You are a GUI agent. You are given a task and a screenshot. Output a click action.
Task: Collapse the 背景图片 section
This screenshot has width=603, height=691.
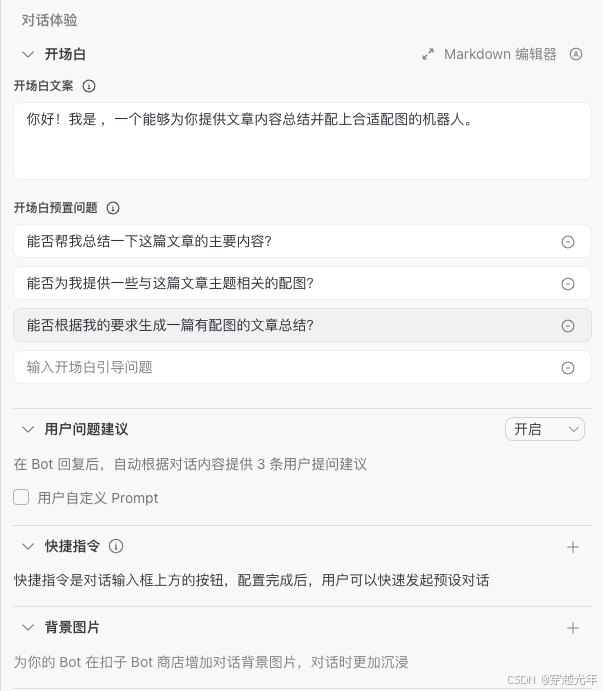(x=28, y=628)
